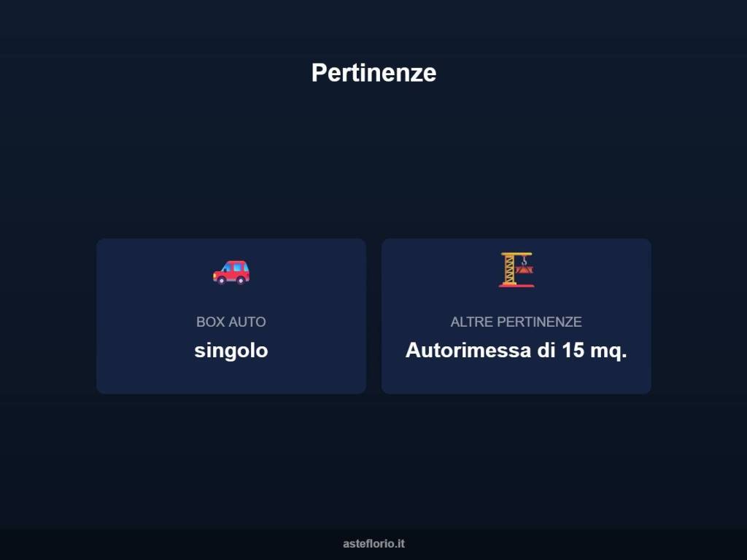Image resolution: width=747 pixels, height=560 pixels.
Task: Click the car icon's front wheel
Action: pos(222,280)
